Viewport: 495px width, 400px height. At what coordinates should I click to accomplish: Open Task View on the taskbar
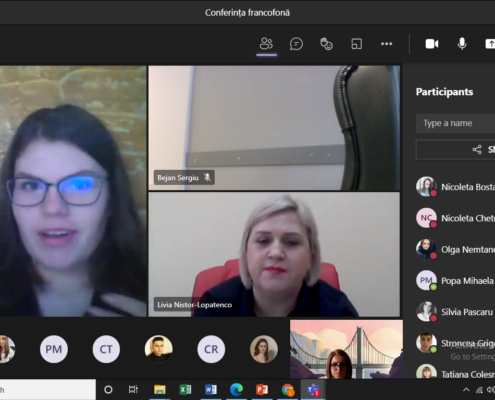point(133,389)
